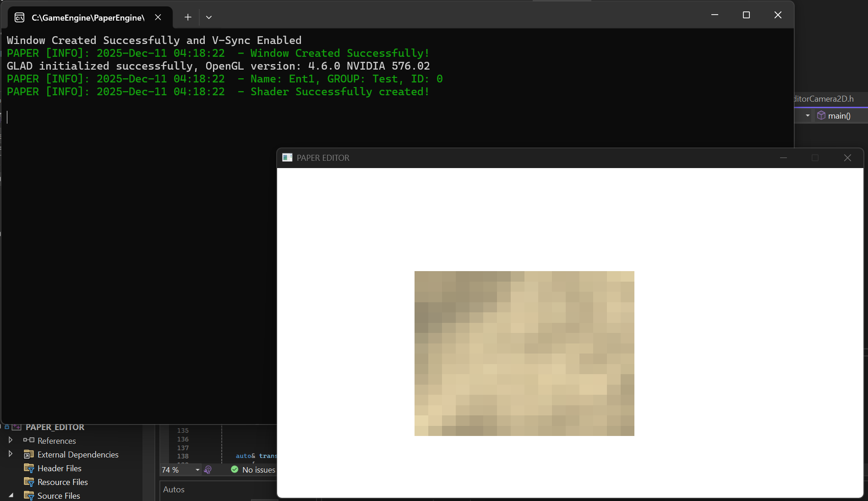The image size is (868, 501).
Task: Open a new terminal tab
Action: pyautogui.click(x=188, y=17)
